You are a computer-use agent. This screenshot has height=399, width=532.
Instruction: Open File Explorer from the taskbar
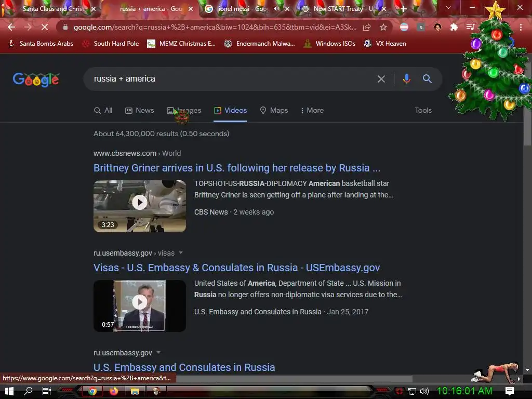pos(135,391)
